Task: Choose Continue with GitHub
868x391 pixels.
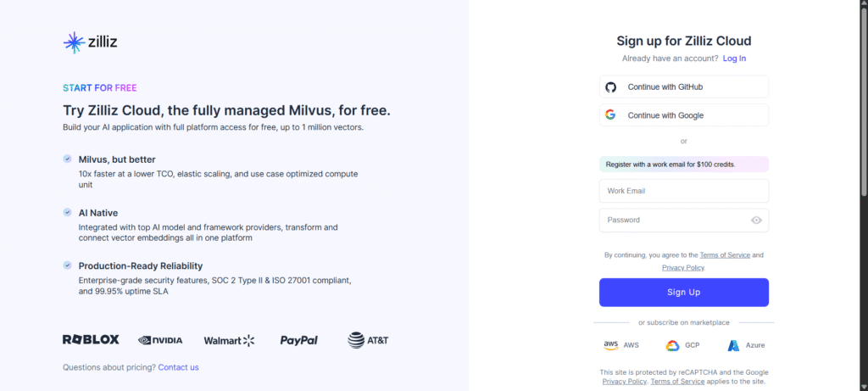Action: tap(683, 87)
